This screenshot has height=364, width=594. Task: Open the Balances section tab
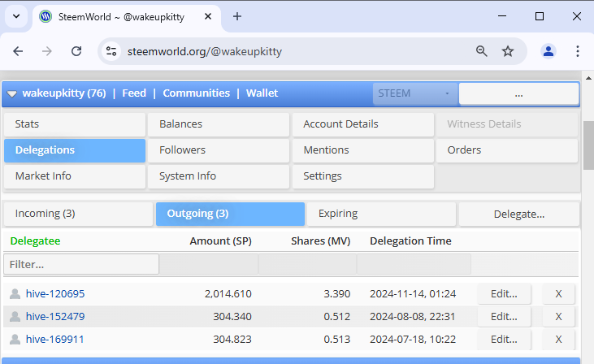coord(219,124)
